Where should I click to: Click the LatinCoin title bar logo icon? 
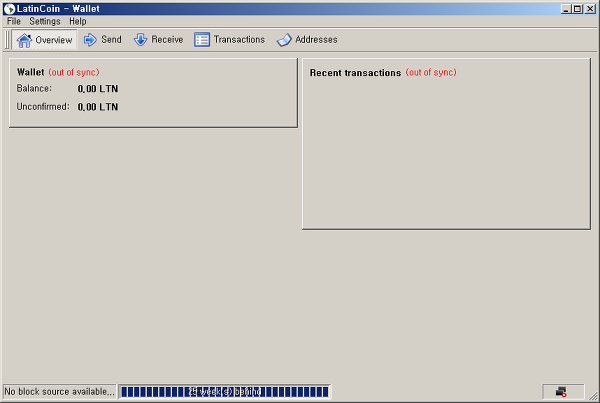[x=9, y=9]
